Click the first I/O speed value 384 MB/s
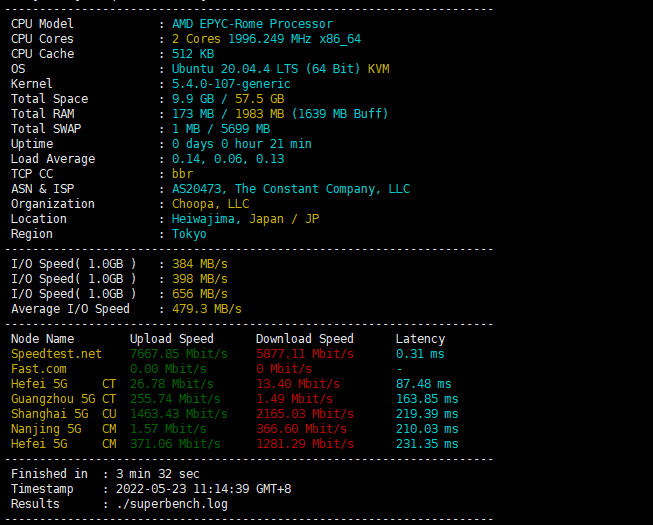 (200, 264)
